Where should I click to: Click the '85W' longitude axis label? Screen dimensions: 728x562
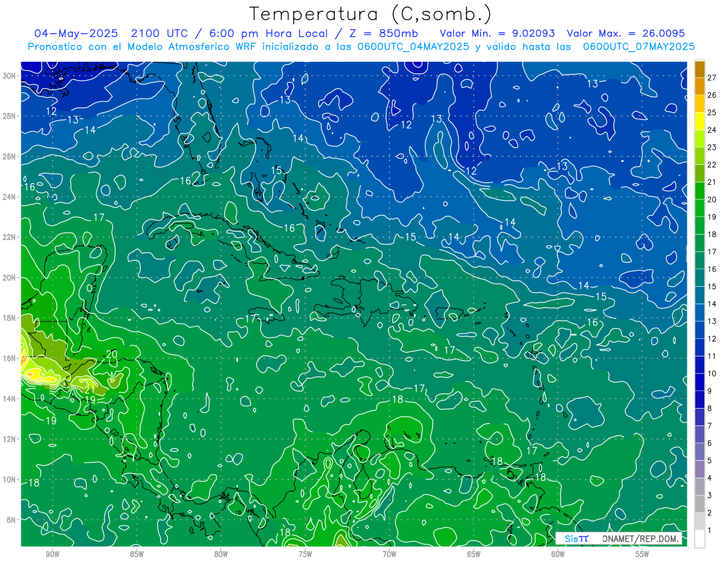click(136, 554)
